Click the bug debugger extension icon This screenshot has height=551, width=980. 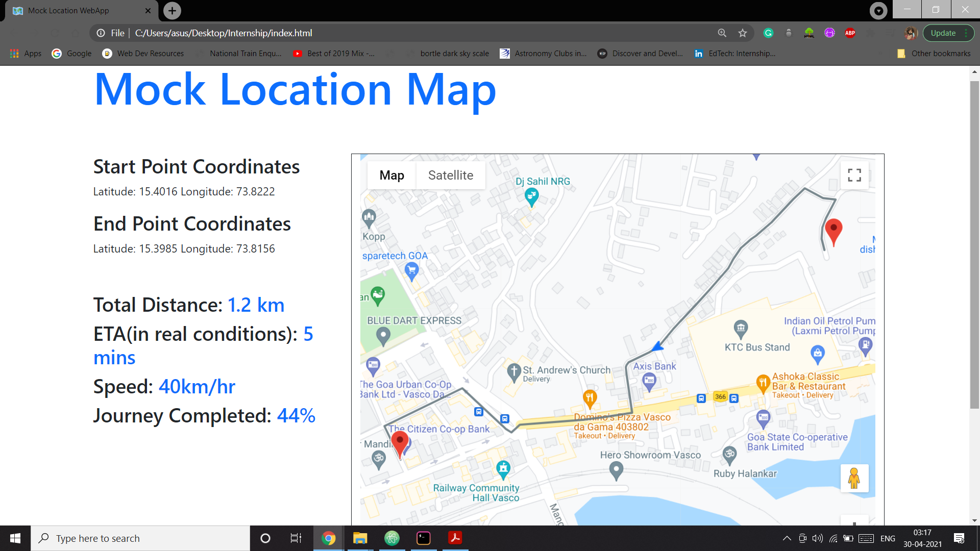(x=789, y=33)
